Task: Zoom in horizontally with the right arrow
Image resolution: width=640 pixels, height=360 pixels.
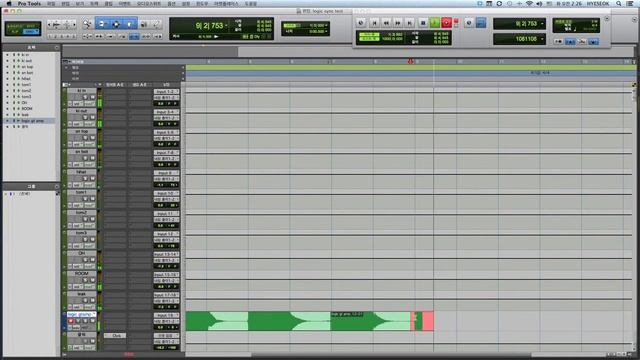Action: click(73, 24)
